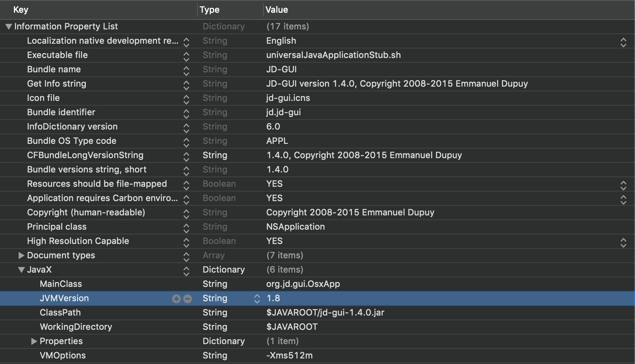Click the 6.0 InfoDictionary version value
The width and height of the screenshot is (635, 364).
[x=273, y=127]
